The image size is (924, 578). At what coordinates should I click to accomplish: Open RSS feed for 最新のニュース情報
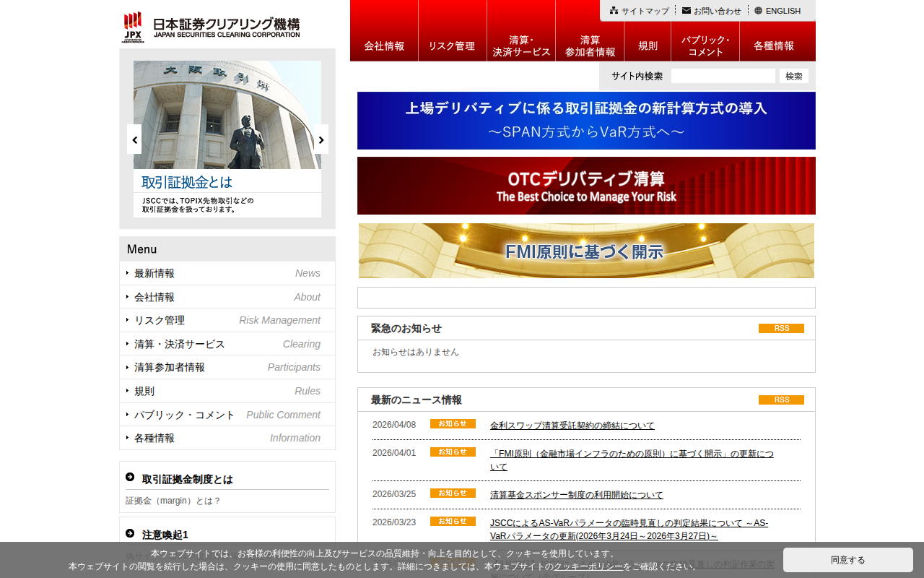[781, 399]
